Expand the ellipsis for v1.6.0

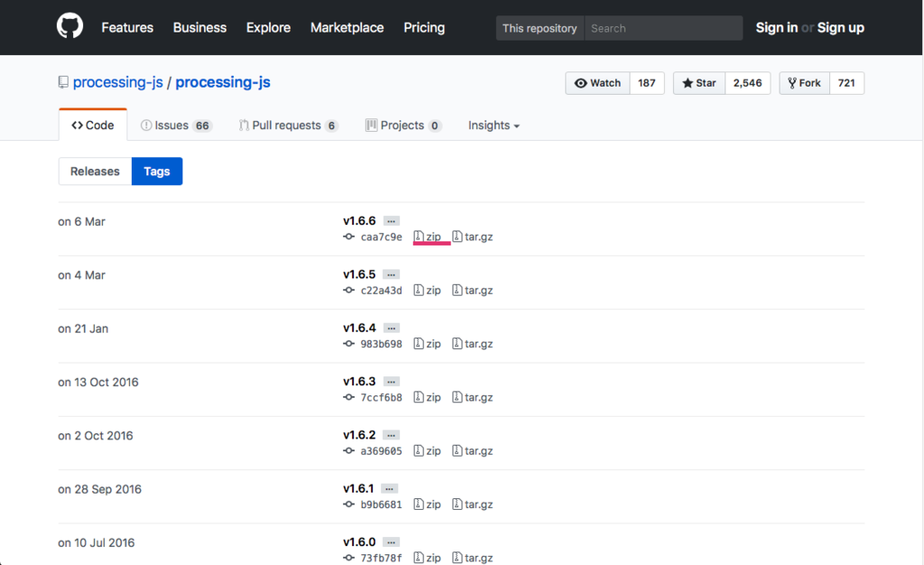tap(392, 542)
